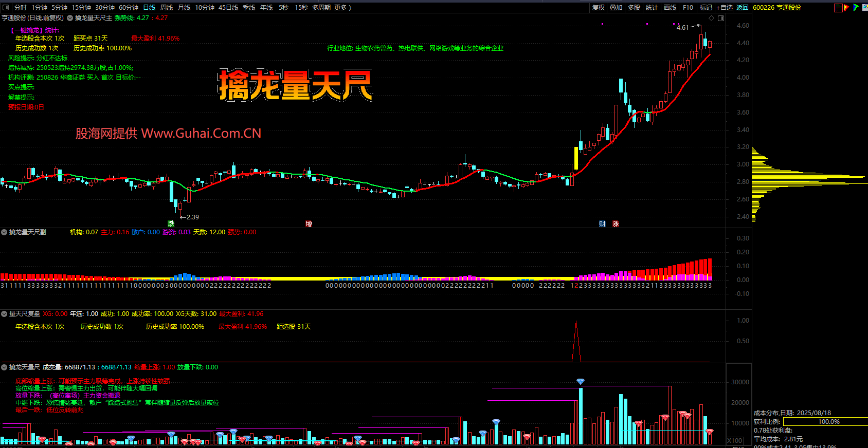Click the 距选股 31天 text
Screen dimensions: 868x448
coord(294,327)
